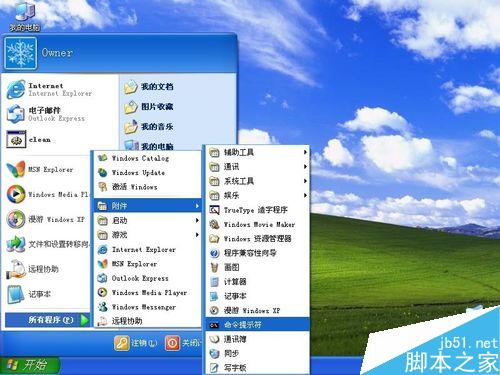Image resolution: width=500 pixels, height=375 pixels.
Task: Start 程序兼容性向导
Action: pos(258,253)
